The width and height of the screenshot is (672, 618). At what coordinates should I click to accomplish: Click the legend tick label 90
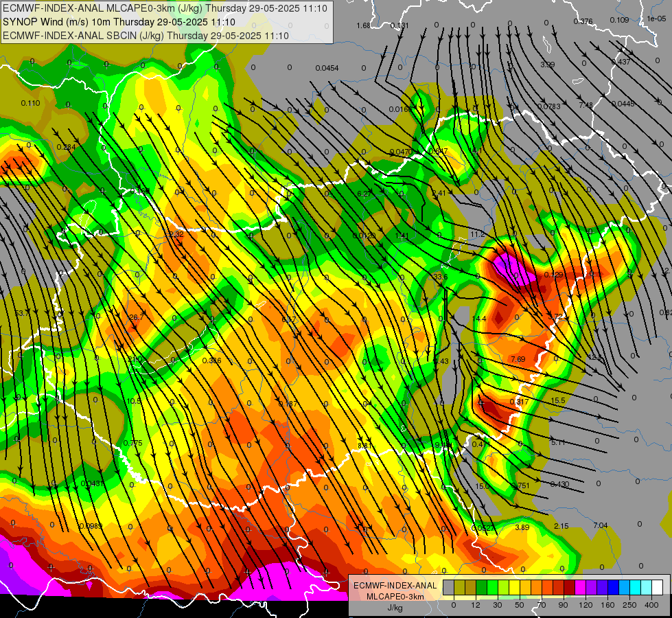tap(563, 605)
